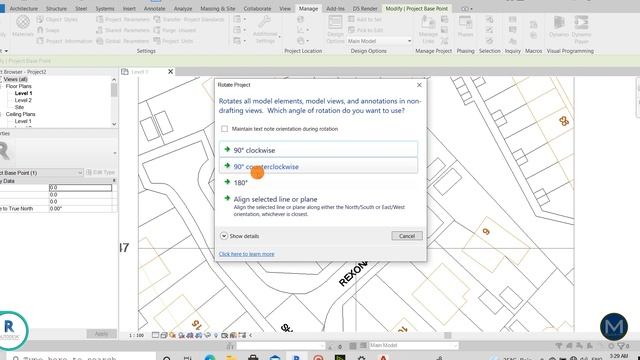The height and width of the screenshot is (360, 640).
Task: Choose Align selected line or plane
Action: click(318, 206)
